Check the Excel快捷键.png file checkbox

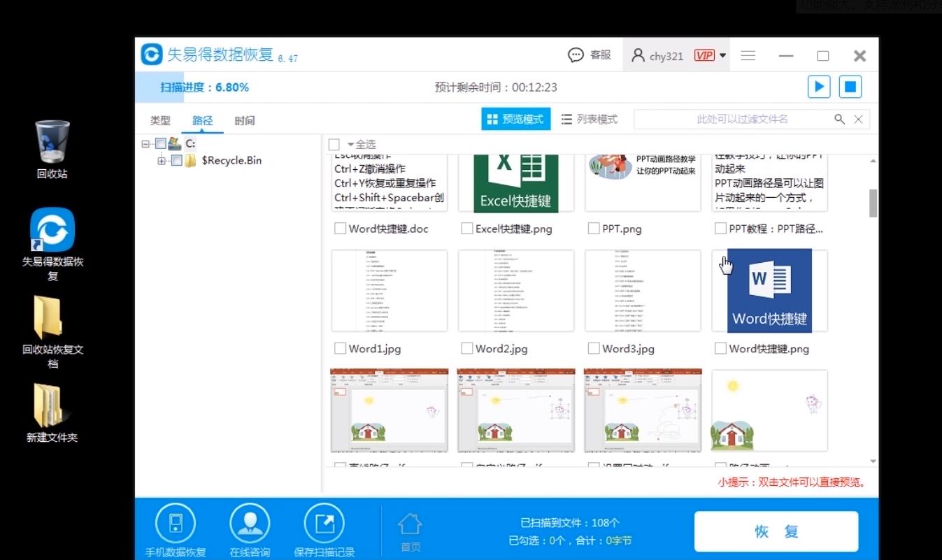coord(467,229)
